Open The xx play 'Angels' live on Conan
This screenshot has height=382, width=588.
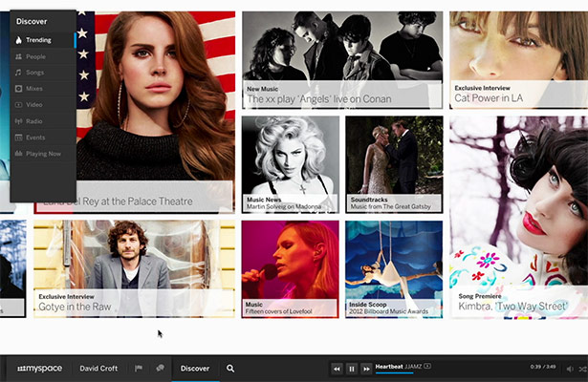point(342,60)
